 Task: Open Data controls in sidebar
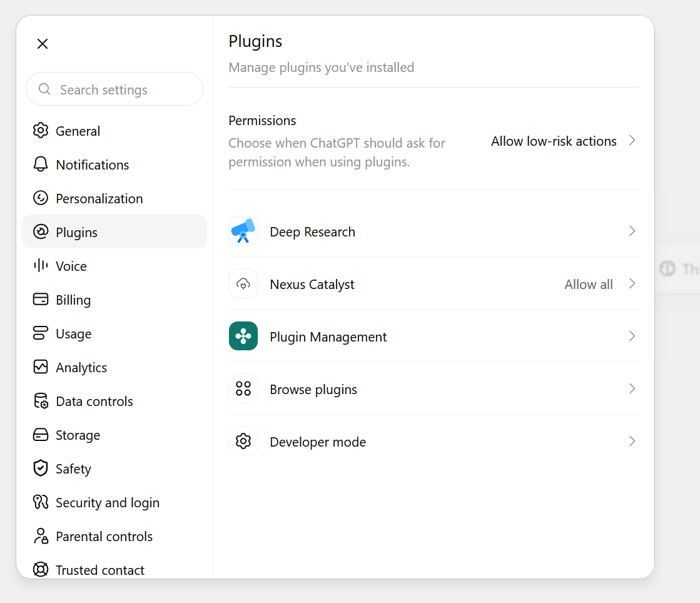click(114, 401)
